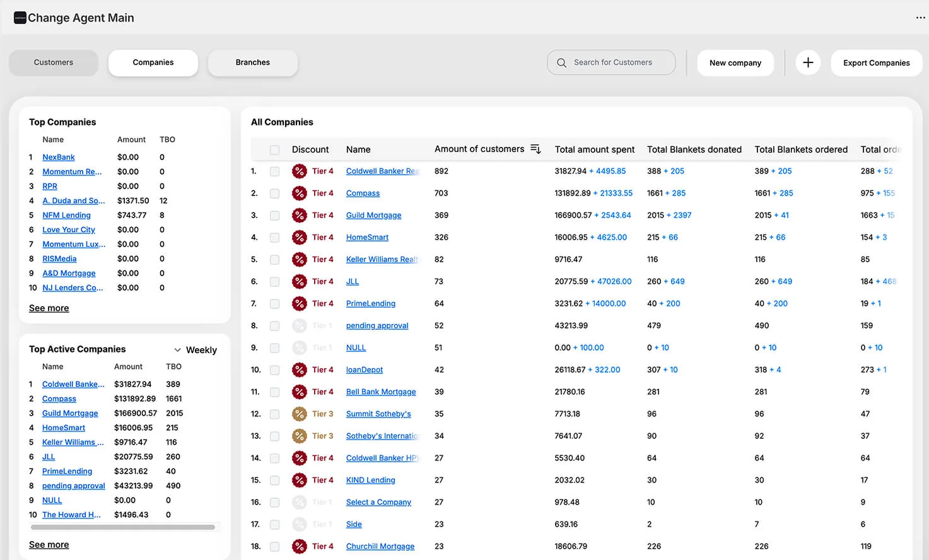Click Total Blankets donated column header
This screenshot has width=929, height=560.
click(694, 149)
